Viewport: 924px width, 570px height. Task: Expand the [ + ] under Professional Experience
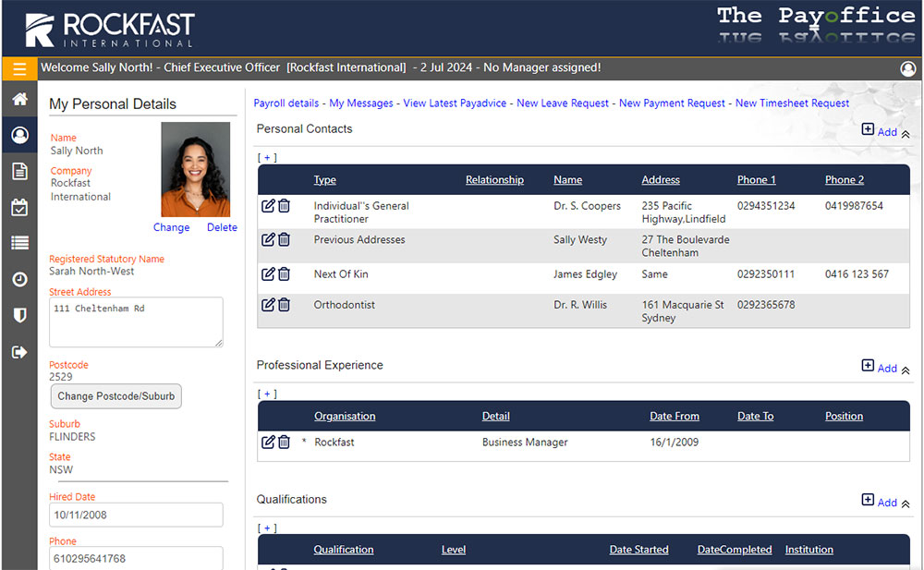pyautogui.click(x=266, y=393)
